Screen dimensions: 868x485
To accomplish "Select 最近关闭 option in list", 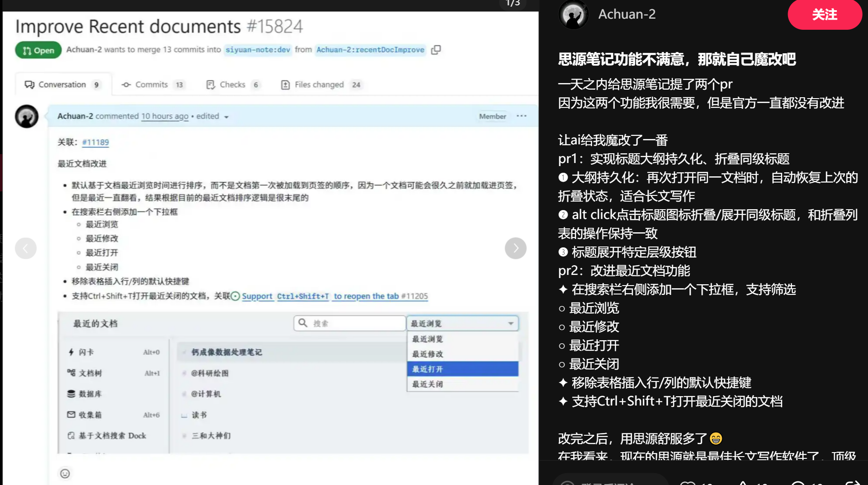I will click(462, 384).
